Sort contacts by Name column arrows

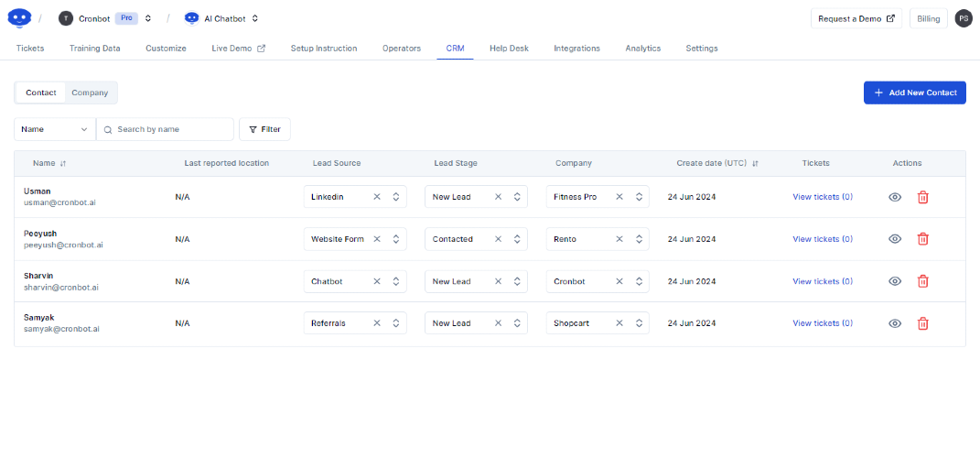coord(63,163)
